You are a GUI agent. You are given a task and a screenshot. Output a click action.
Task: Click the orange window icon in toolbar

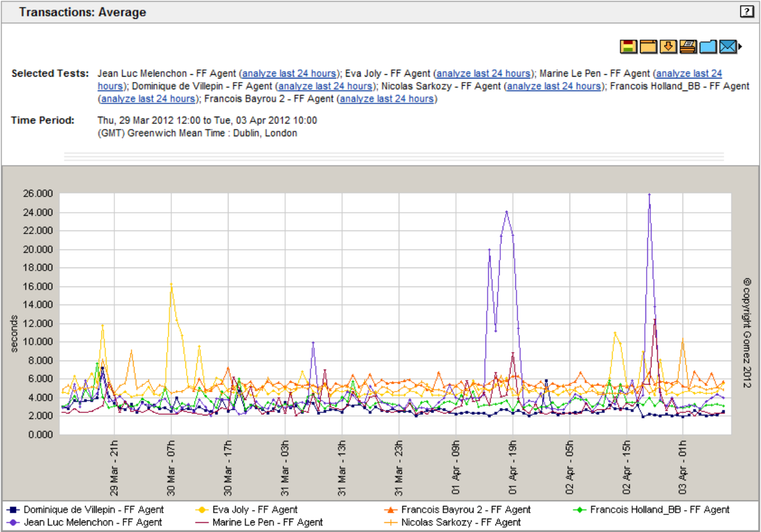[648, 46]
